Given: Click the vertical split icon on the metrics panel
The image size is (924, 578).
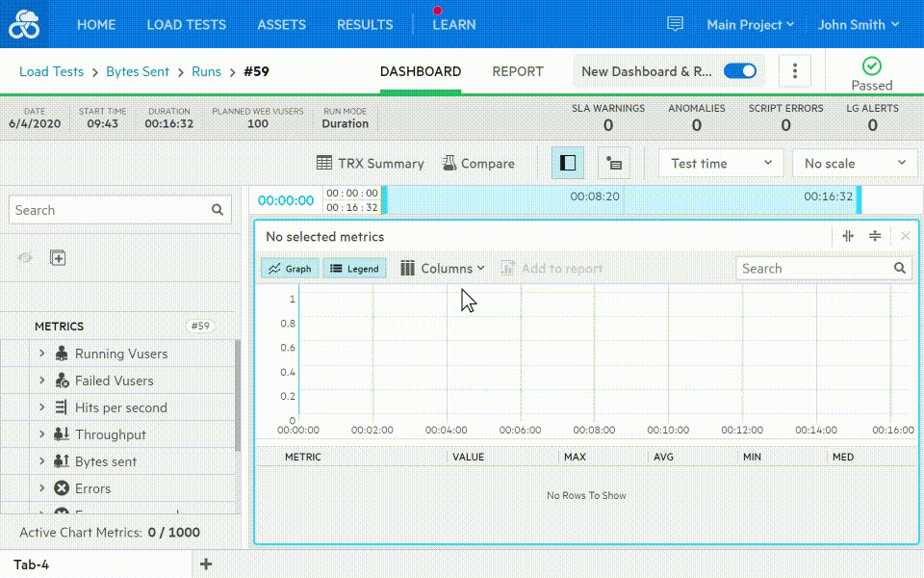Looking at the screenshot, I should tap(847, 236).
